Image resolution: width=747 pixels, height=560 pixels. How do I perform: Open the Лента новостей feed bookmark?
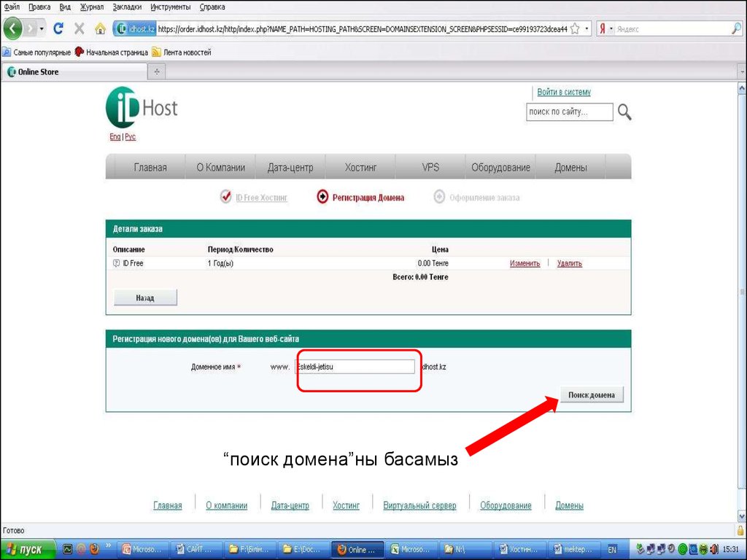tap(182, 52)
